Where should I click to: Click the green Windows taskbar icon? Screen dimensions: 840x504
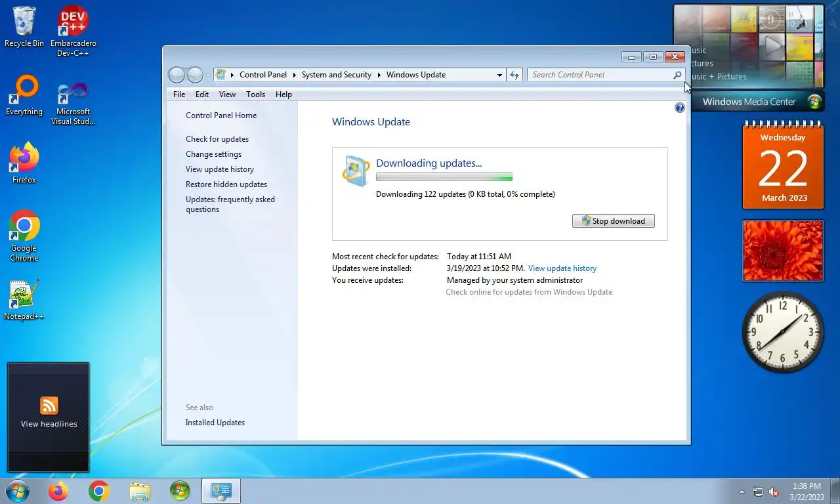tap(180, 491)
